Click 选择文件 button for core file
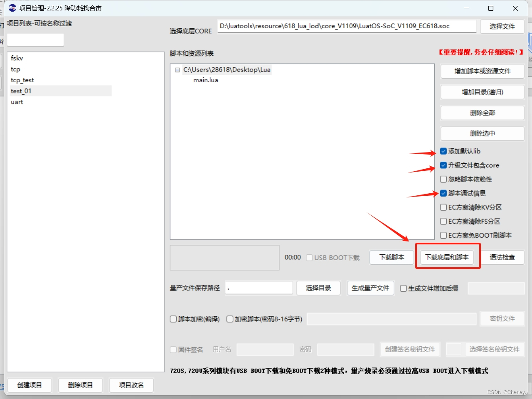Image resolution: width=532 pixels, height=399 pixels. (x=502, y=27)
